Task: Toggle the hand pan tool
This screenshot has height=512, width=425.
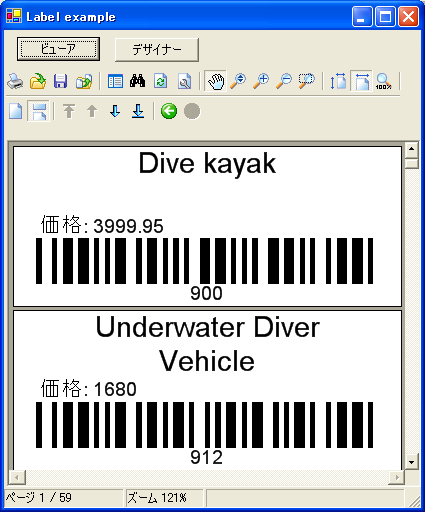Action: (x=216, y=81)
